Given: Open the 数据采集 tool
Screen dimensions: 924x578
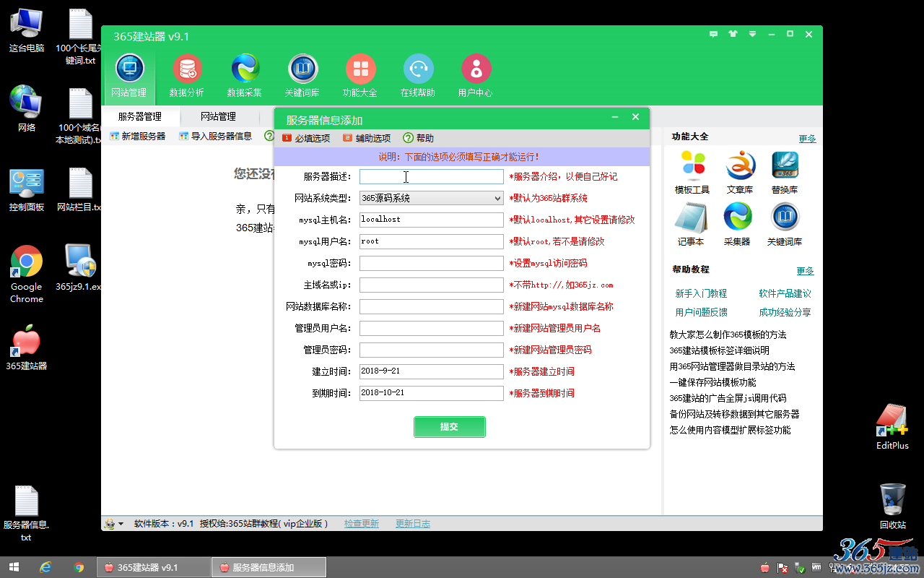Looking at the screenshot, I should pyautogui.click(x=245, y=76).
